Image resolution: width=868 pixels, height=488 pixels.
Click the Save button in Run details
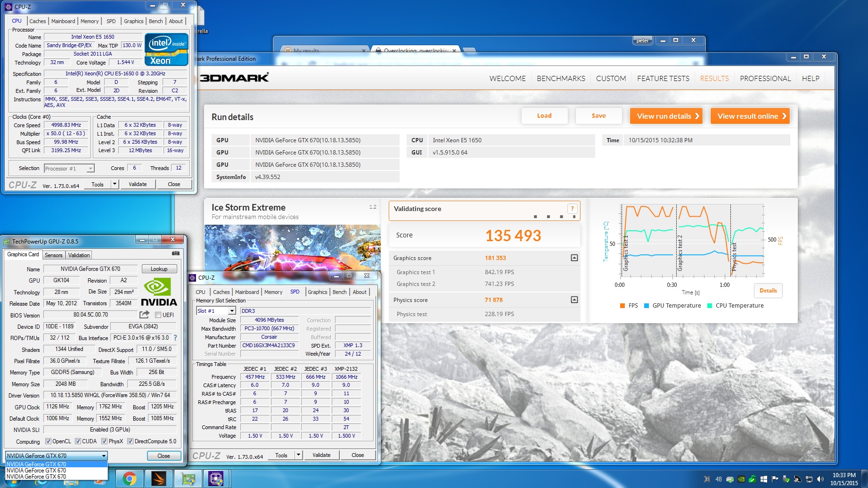(x=598, y=116)
